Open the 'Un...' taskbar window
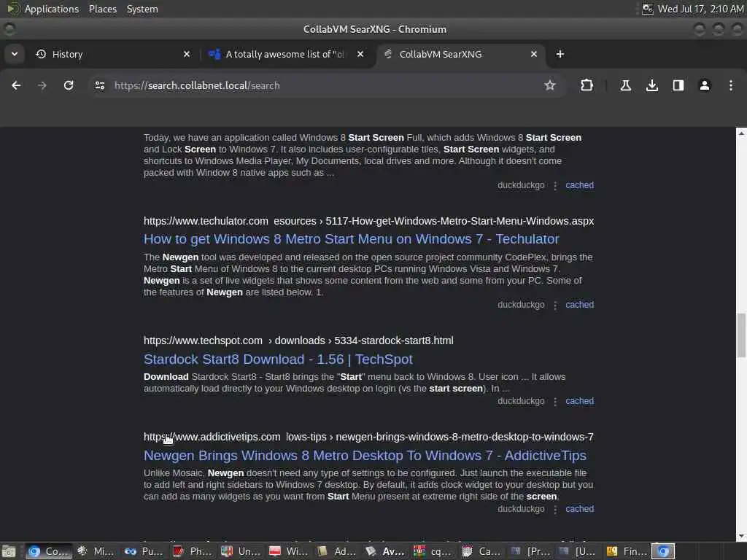This screenshot has height=560, width=747. pos(241,551)
